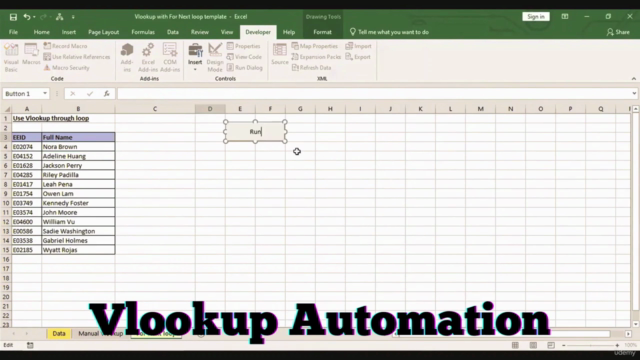Collapse the ribbon

(633, 78)
